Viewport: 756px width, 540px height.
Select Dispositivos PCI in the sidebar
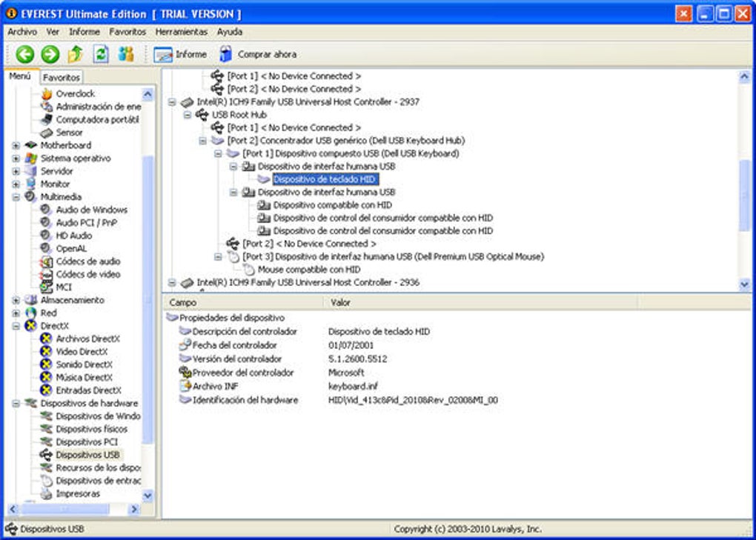click(x=87, y=442)
